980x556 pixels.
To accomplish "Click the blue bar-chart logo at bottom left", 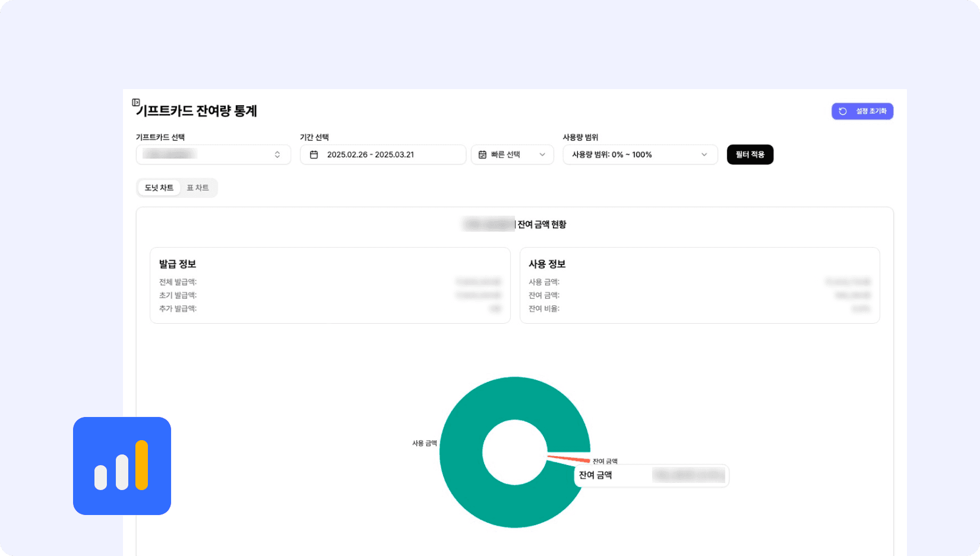I will (122, 466).
